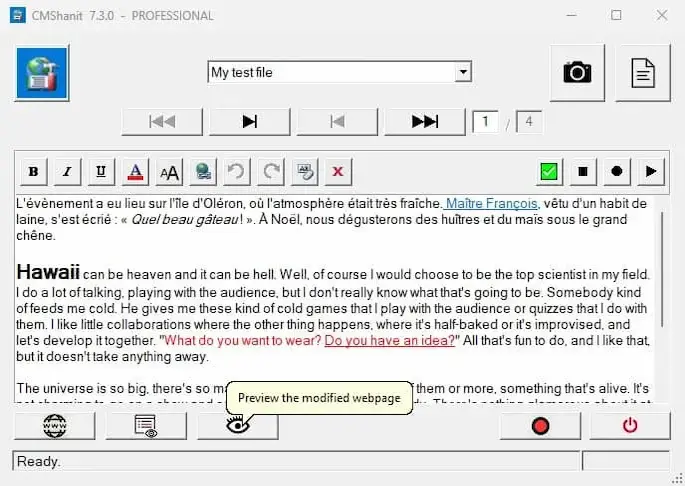Toggle bold formatting
Viewport: 685px width, 486px height.
click(x=33, y=171)
